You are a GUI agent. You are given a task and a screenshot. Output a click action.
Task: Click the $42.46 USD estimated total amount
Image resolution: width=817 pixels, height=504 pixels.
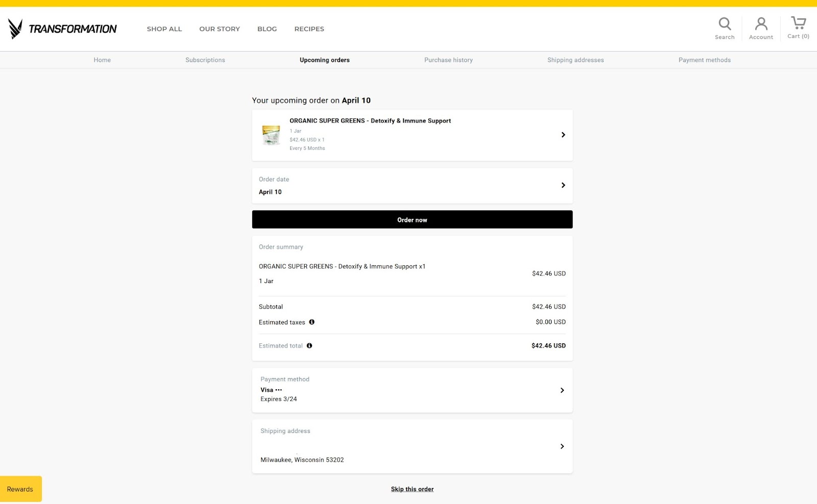pos(548,345)
